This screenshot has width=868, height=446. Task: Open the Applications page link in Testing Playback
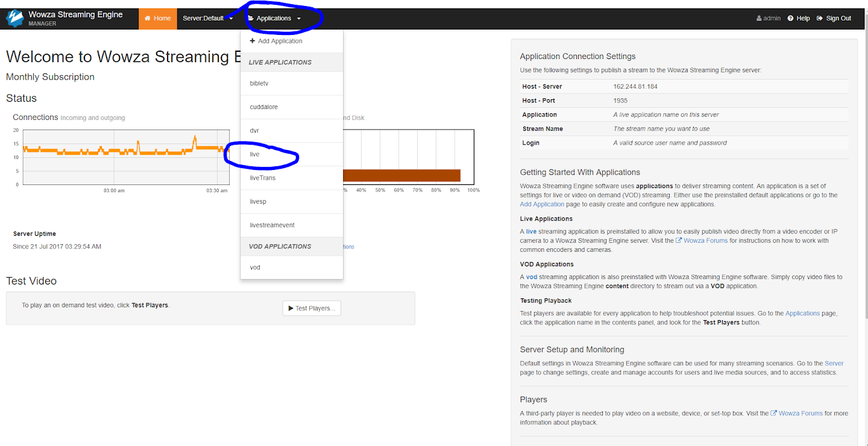click(x=802, y=313)
